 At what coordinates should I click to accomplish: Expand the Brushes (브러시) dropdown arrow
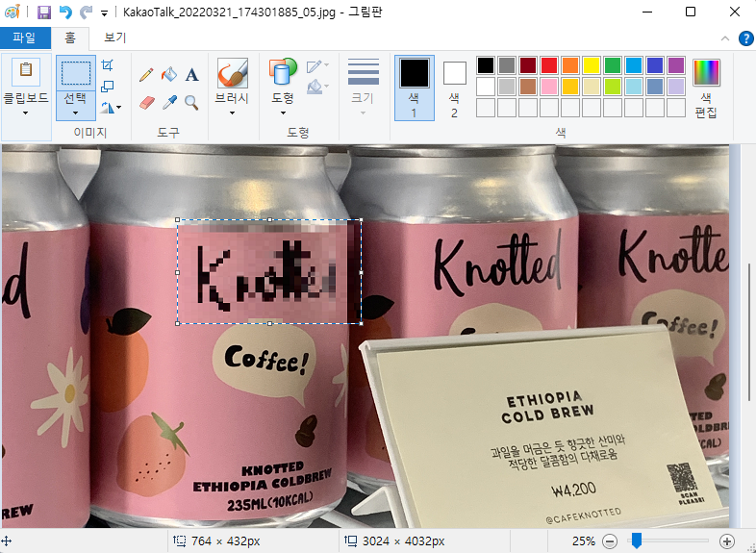[232, 113]
